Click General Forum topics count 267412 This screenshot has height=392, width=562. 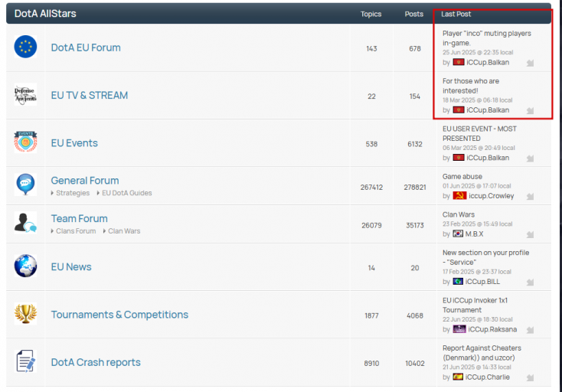coord(371,188)
